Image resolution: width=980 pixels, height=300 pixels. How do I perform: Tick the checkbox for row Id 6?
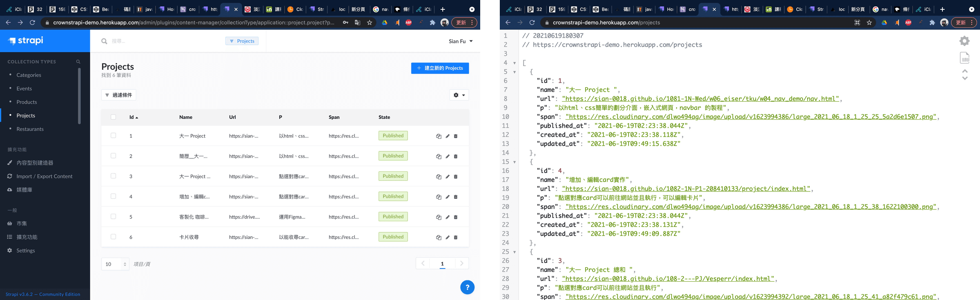(113, 237)
